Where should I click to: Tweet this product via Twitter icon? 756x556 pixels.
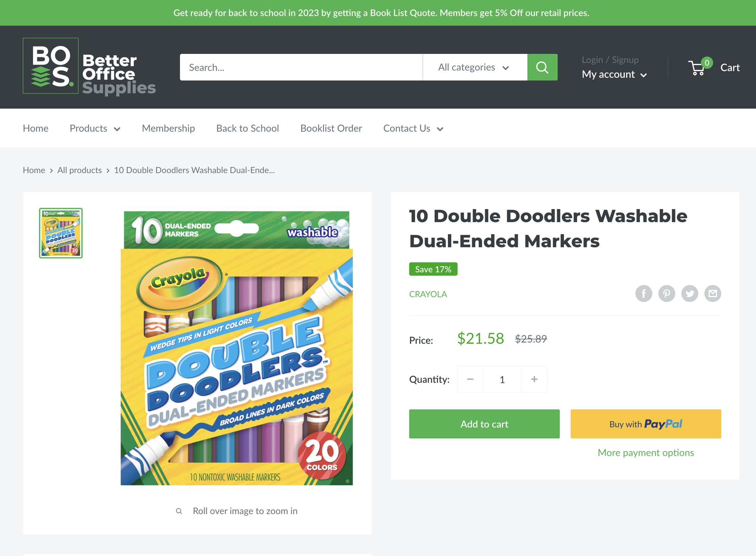[x=690, y=294]
